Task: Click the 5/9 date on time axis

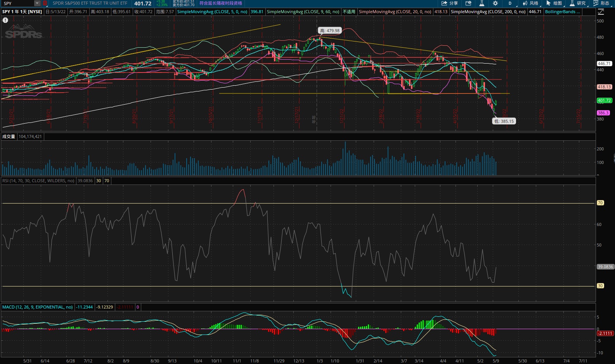Action: click(495, 361)
